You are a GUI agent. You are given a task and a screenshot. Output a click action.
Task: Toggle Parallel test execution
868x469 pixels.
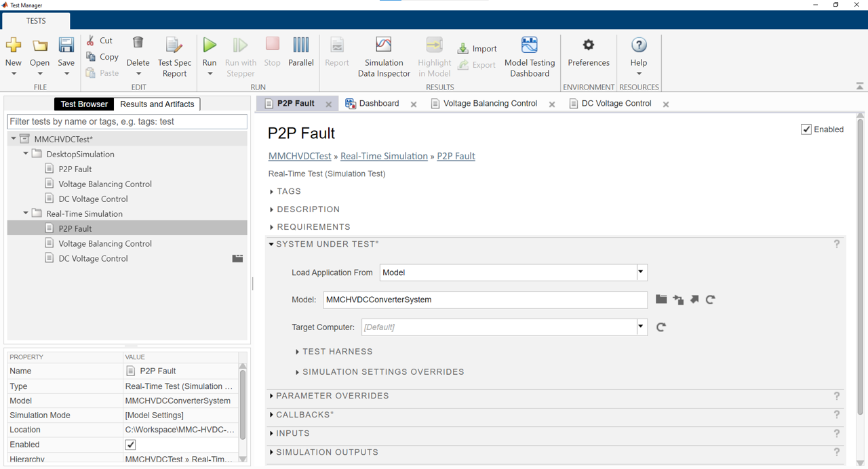tap(301, 52)
